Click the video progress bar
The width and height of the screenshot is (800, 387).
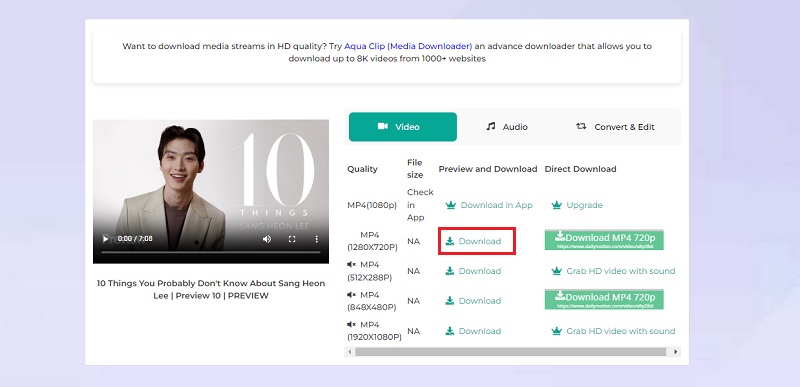click(211, 252)
